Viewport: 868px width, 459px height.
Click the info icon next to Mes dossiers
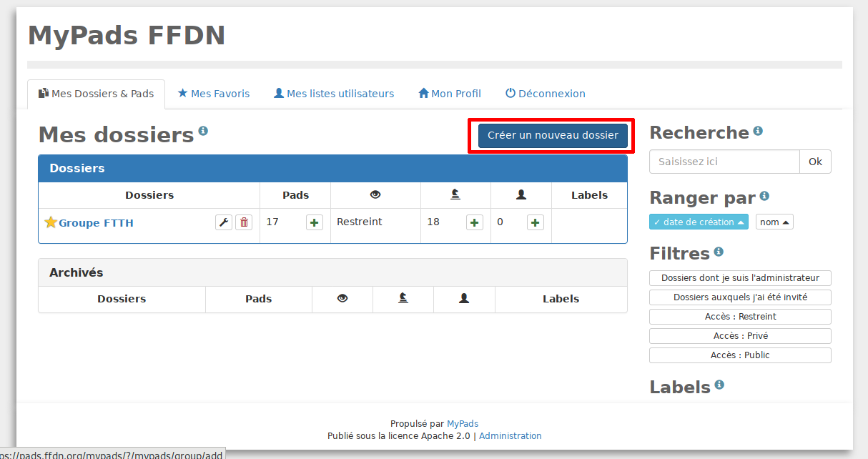203,131
